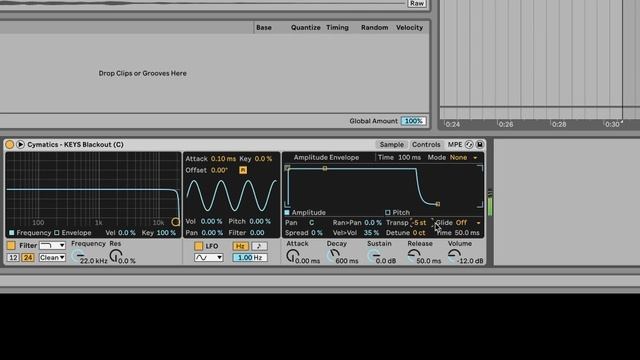Open the LFO waveform dropdown

[209, 258]
